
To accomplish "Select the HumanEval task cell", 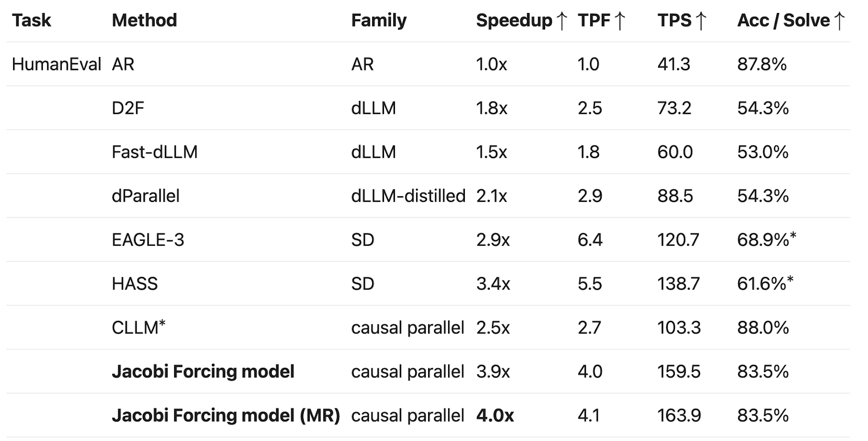I will click(x=56, y=65).
